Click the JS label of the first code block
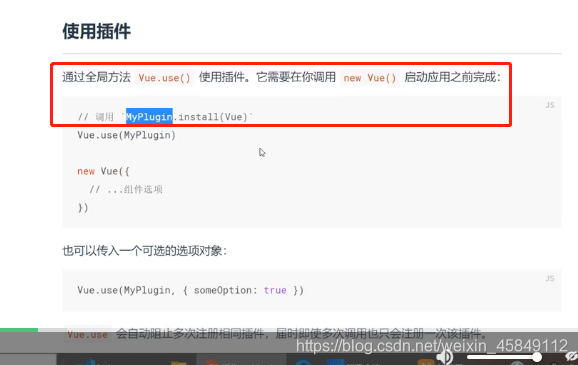578x365 pixels. point(550,105)
